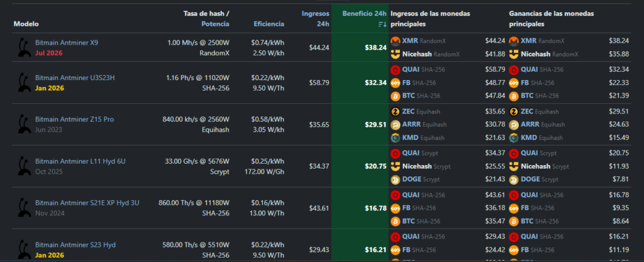Select the $20.75 Beneficio 24h value

point(375,166)
